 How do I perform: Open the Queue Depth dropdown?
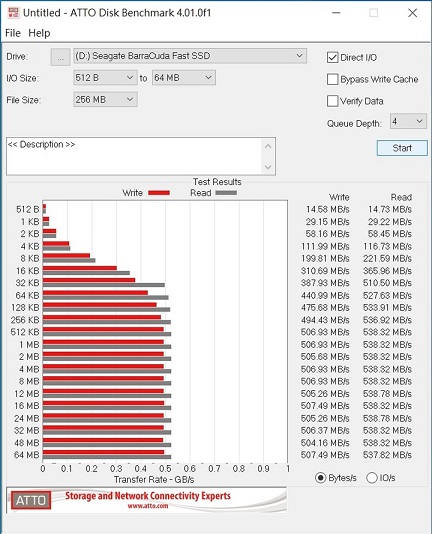[x=408, y=121]
